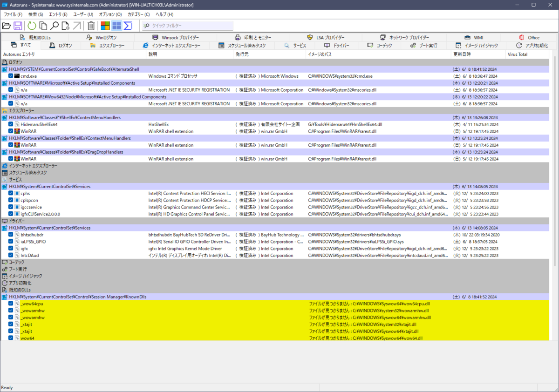The width and height of the screenshot is (559, 392).
Task: Switch to the LSA プロバイダー tab
Action: tap(326, 37)
